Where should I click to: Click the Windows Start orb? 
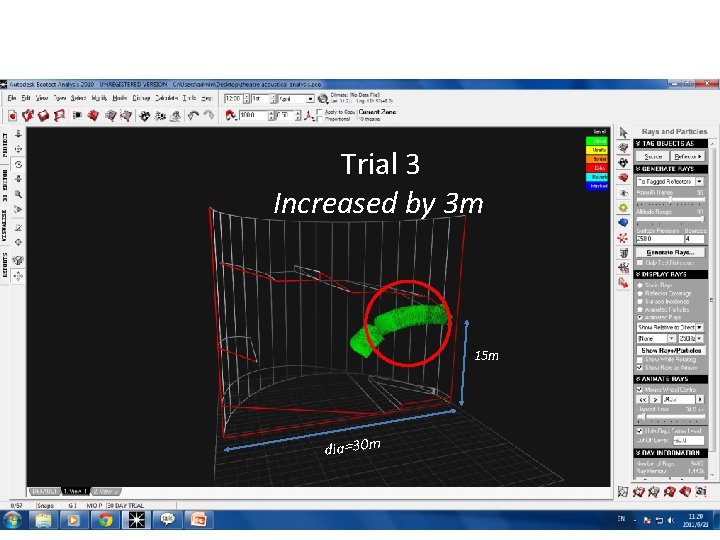point(12,520)
